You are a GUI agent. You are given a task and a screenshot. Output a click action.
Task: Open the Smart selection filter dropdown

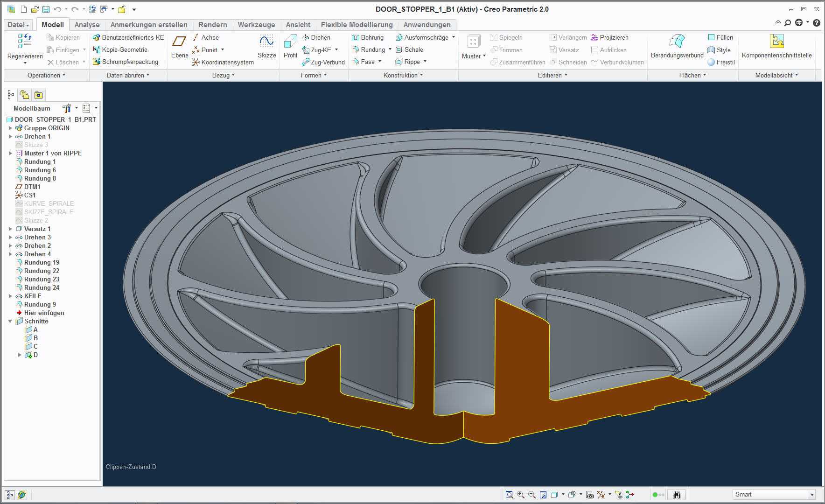tap(812, 495)
